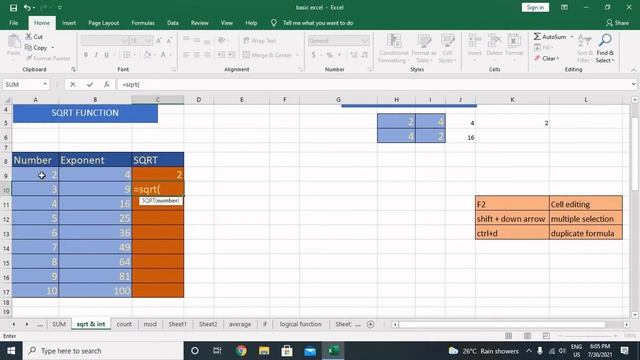Click the Sign in button
Screen dimensions: 640x360
[x=535, y=7]
